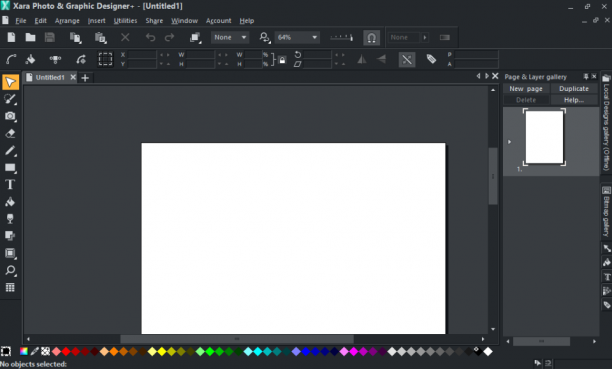Open the Bitmap gallery sidebar icon
The height and width of the screenshot is (369, 612).
(x=606, y=190)
